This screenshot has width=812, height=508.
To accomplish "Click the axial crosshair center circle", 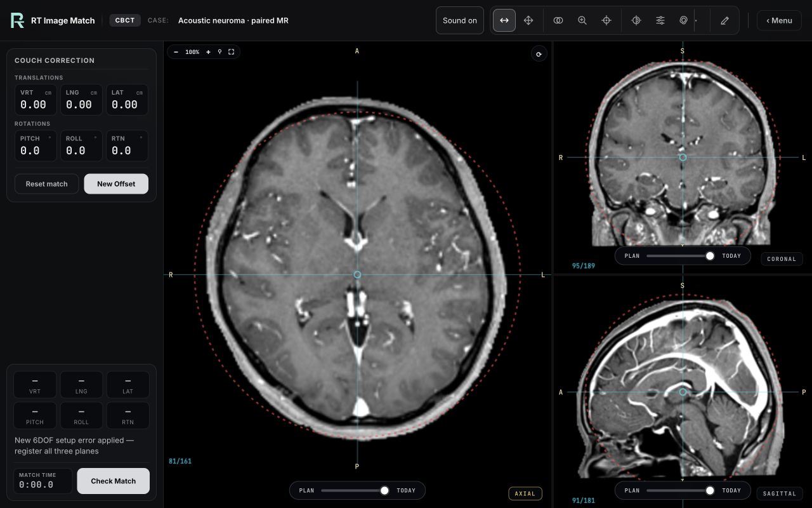I will 357,274.
